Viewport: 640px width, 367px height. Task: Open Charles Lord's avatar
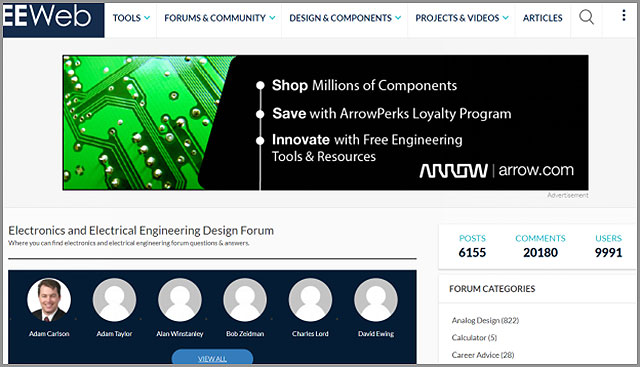(310, 300)
